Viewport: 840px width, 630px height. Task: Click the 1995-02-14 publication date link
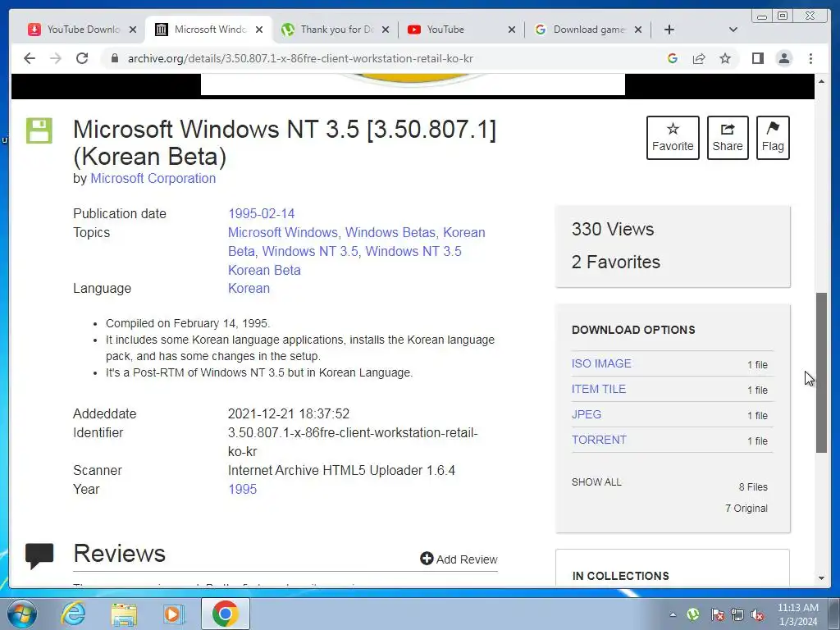pyautogui.click(x=262, y=214)
